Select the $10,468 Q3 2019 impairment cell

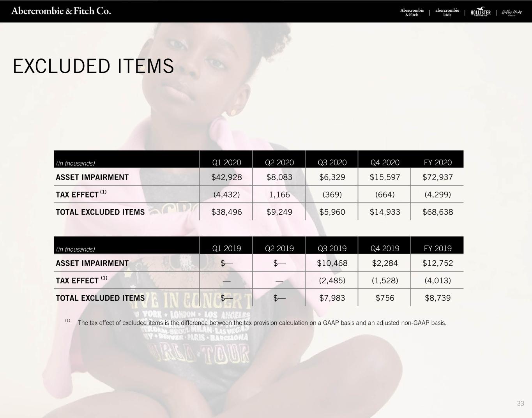(x=332, y=263)
